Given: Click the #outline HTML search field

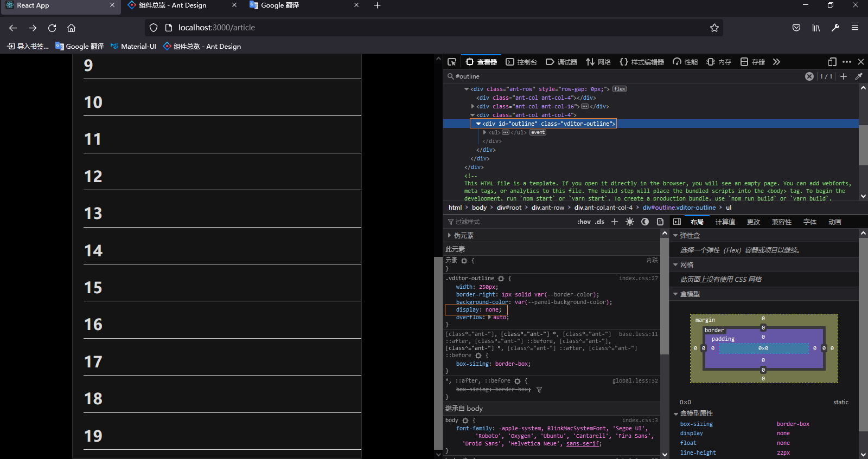Looking at the screenshot, I should coord(624,76).
